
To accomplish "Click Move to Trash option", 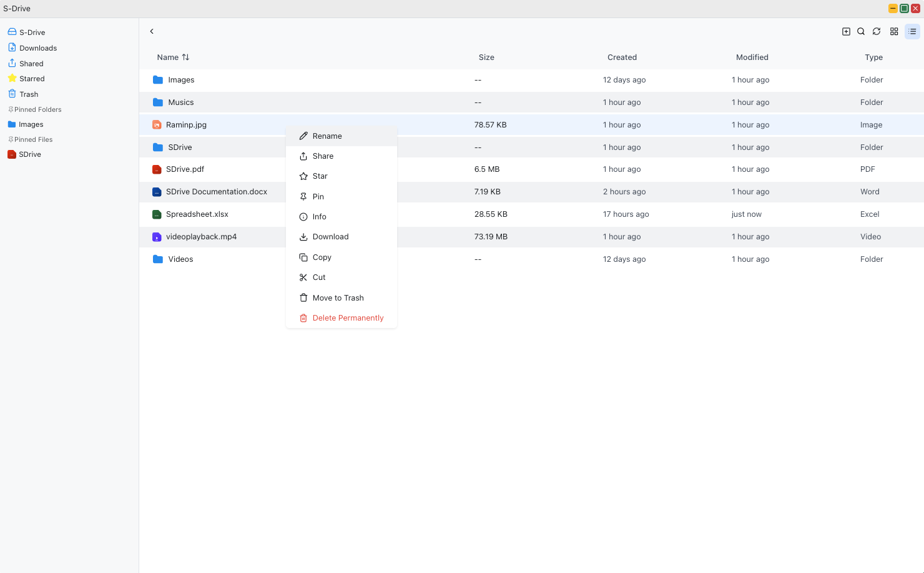I will pyautogui.click(x=338, y=298).
